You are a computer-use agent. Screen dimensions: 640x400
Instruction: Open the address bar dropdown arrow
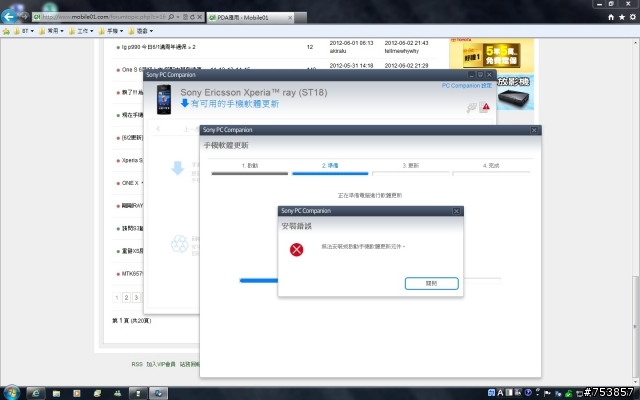[178, 17]
